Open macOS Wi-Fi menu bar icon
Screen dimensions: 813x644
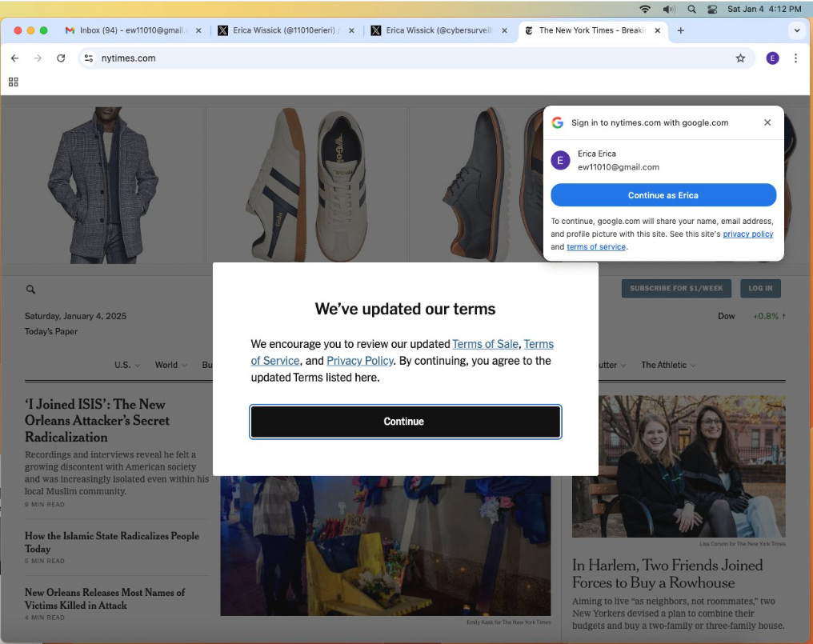point(644,9)
